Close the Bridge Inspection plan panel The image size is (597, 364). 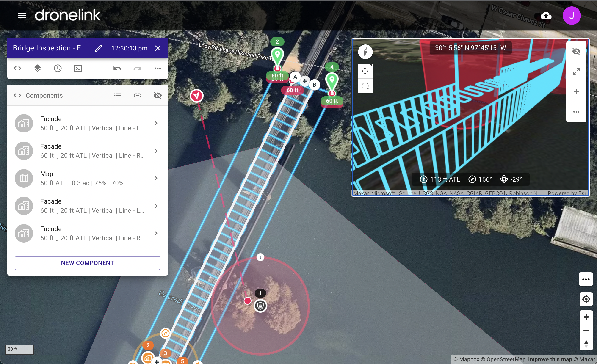(x=158, y=48)
